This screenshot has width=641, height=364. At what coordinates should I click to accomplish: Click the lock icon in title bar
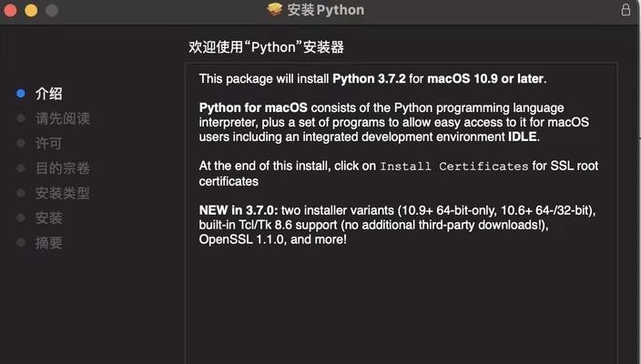click(626, 9)
